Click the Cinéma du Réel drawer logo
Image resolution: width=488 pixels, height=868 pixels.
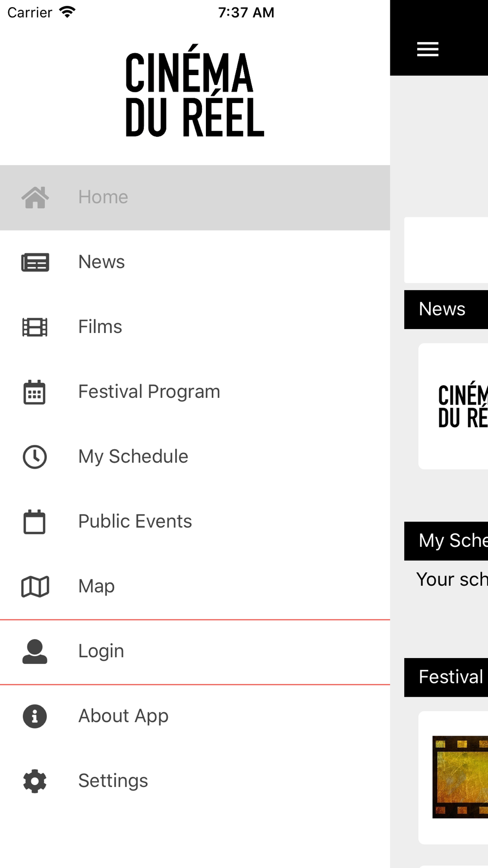point(195,91)
